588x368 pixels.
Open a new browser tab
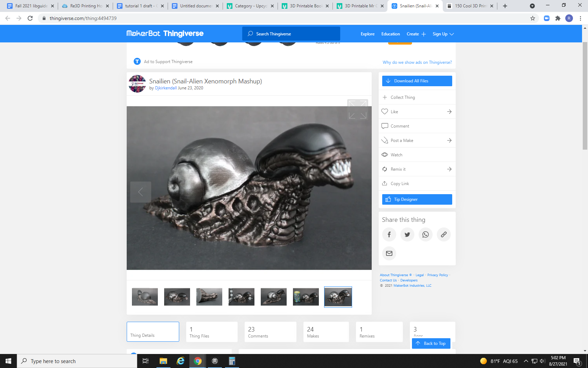[505, 6]
